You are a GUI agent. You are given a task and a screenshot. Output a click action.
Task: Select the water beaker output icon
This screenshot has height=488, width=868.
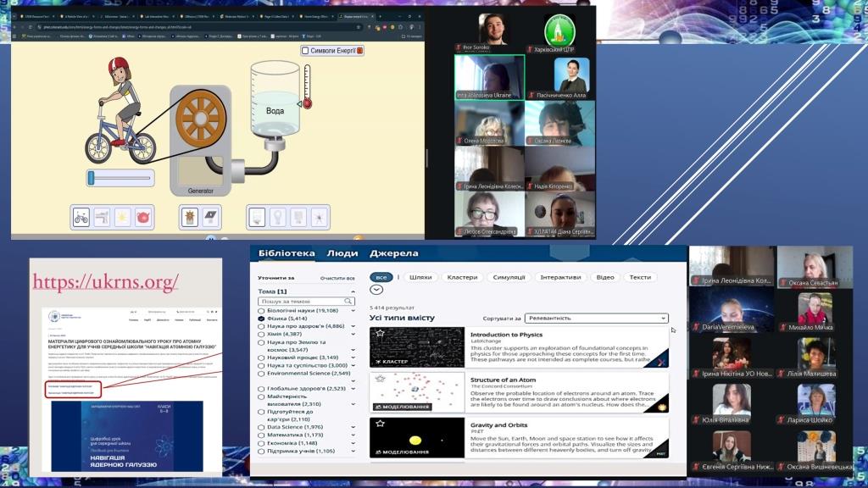[x=257, y=218]
